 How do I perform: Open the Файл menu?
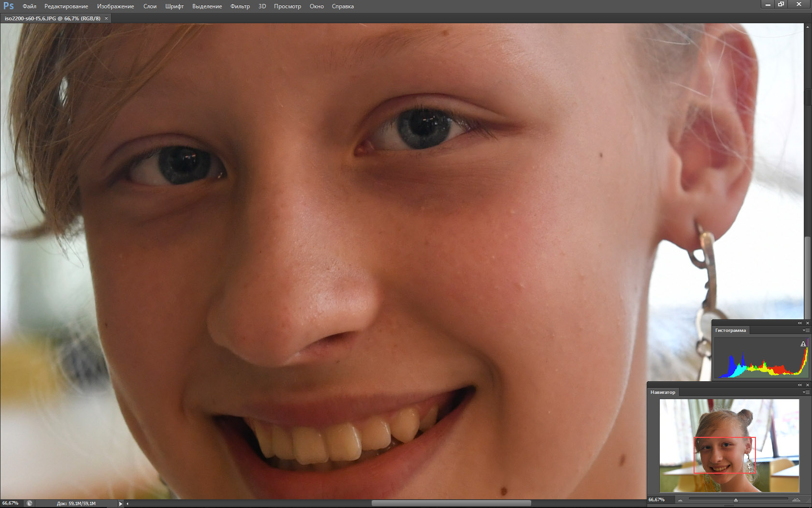click(x=29, y=6)
